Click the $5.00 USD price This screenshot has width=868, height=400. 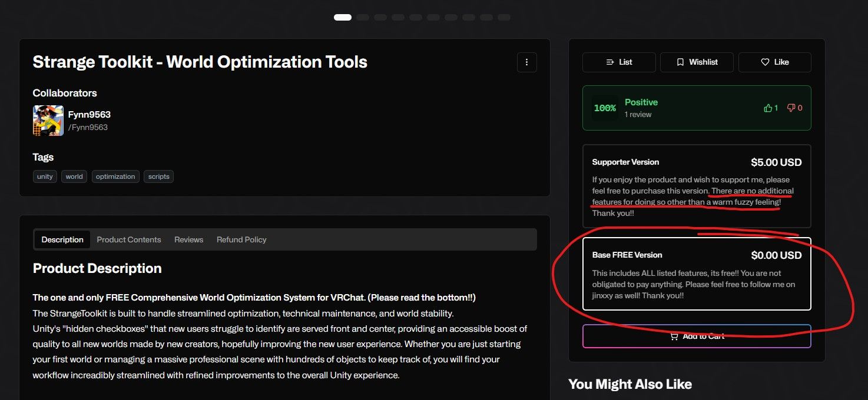pyautogui.click(x=776, y=162)
